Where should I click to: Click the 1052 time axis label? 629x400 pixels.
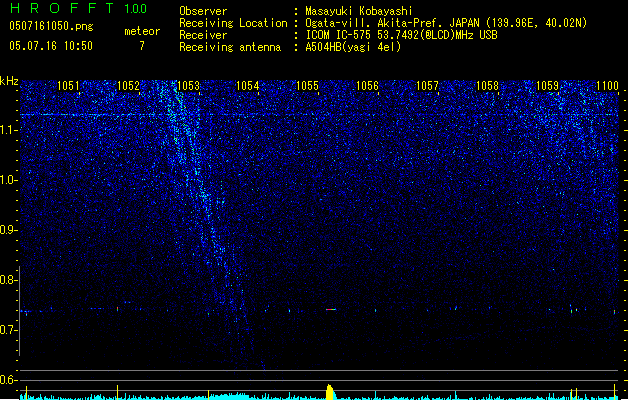click(128, 86)
